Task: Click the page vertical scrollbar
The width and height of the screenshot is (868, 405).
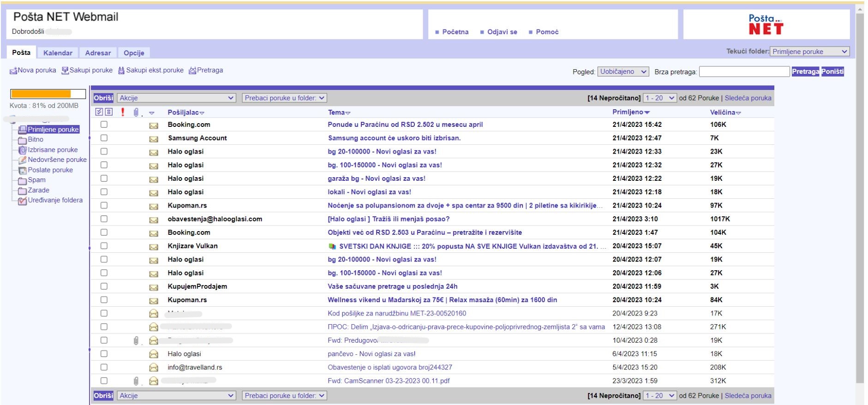Action: 859,198
